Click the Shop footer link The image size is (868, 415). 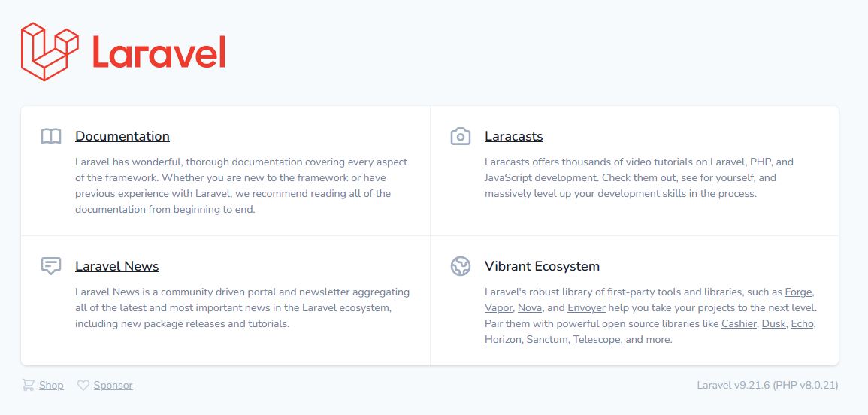(x=51, y=385)
